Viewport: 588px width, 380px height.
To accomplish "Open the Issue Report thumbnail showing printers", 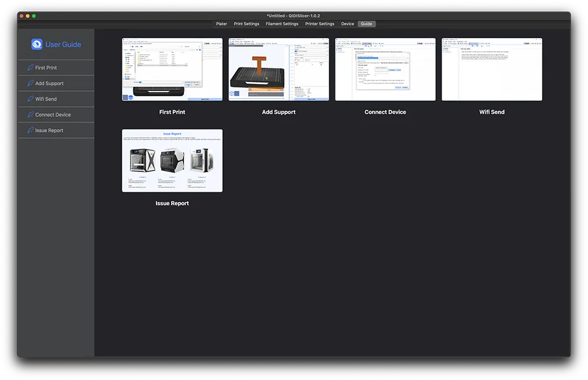I will click(172, 160).
